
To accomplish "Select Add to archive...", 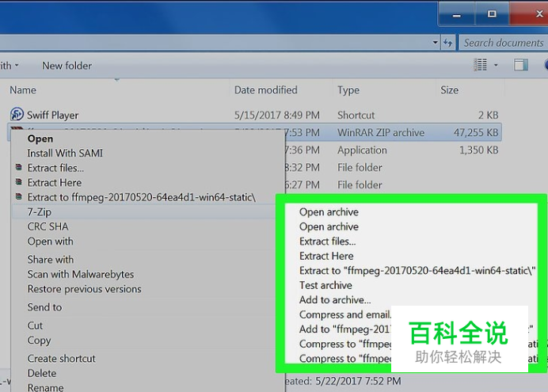I will 335,300.
